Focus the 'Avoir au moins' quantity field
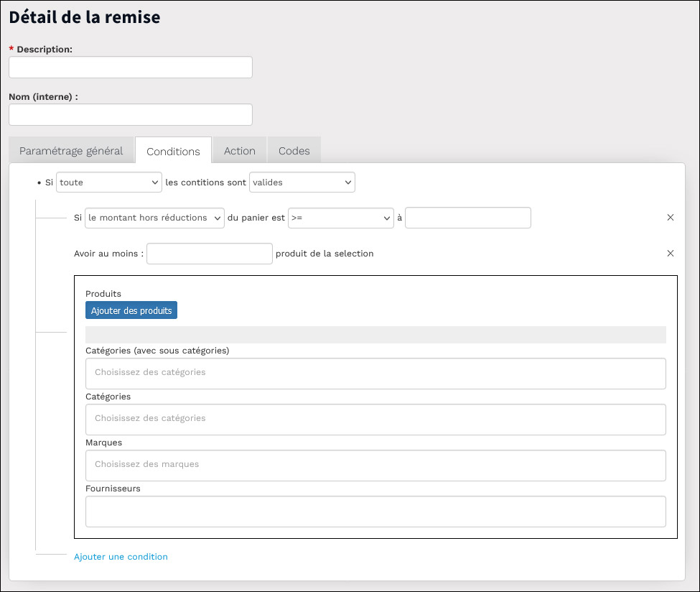The width and height of the screenshot is (700, 592). coord(210,254)
